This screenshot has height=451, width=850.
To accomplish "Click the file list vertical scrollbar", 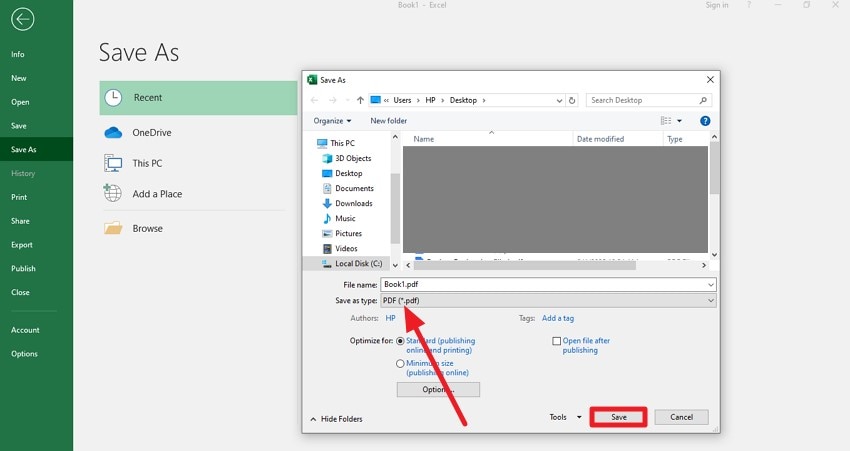I will coord(714,167).
